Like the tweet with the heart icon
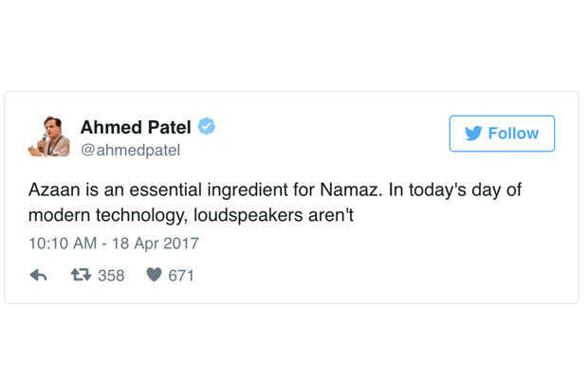 point(154,275)
